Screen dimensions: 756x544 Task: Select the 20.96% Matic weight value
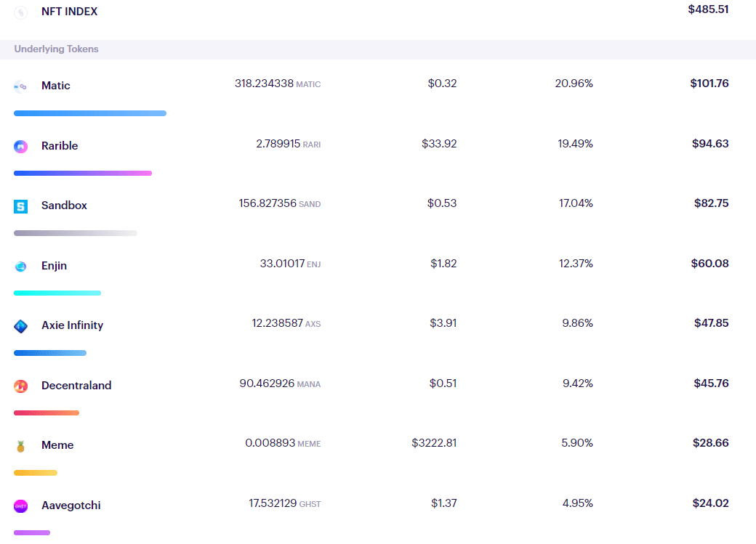tap(574, 84)
